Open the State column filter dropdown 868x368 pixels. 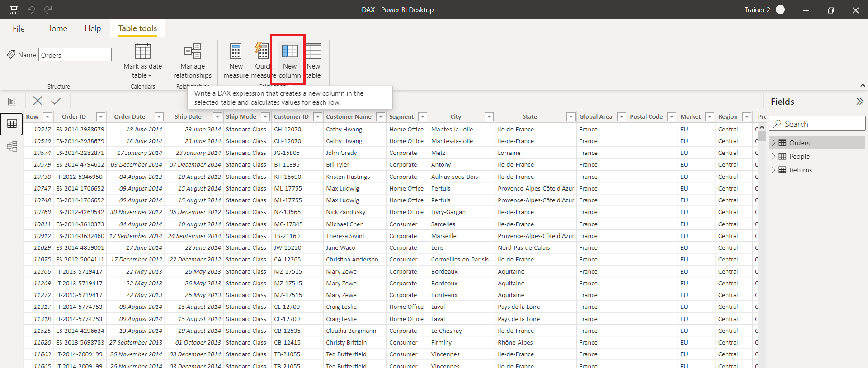(571, 117)
